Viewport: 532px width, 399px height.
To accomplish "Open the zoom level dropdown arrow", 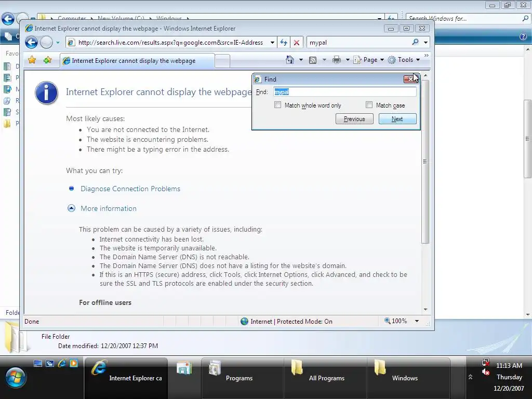I will click(417, 321).
